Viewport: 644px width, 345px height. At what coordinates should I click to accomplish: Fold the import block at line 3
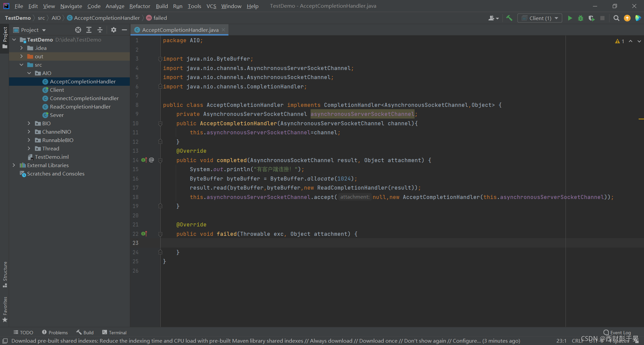coord(160,59)
